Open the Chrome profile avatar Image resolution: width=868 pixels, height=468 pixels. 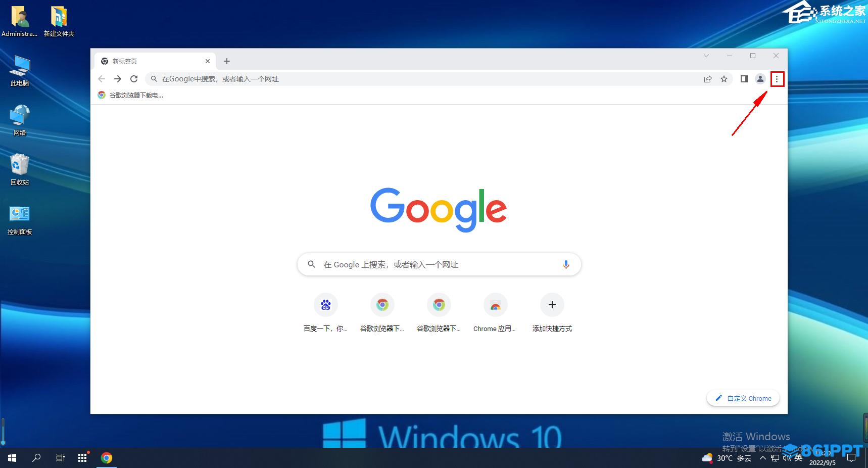(760, 79)
